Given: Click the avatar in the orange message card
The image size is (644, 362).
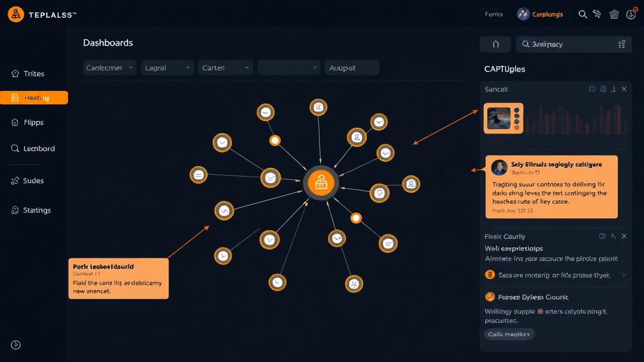Looking at the screenshot, I should pyautogui.click(x=499, y=168).
